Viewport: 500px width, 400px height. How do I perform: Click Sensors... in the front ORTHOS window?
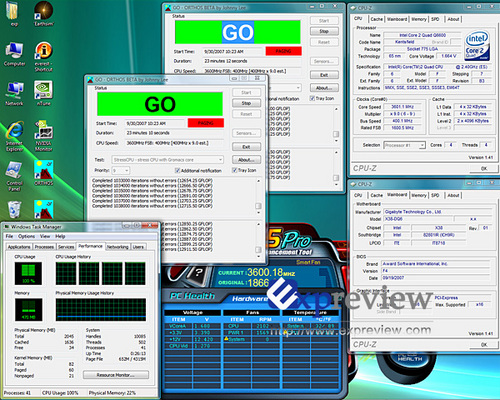246,133
